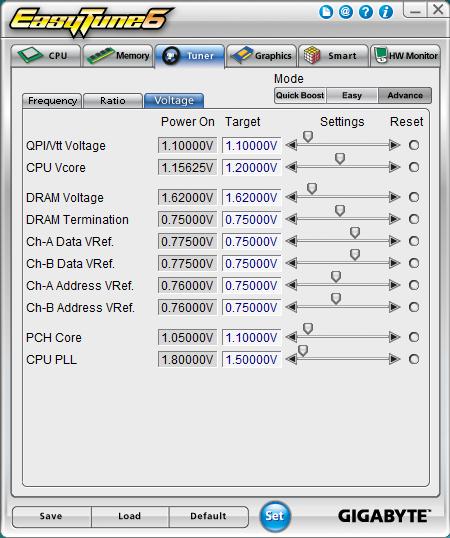Click the CPU Vcore slider handle
The width and height of the screenshot is (450, 538).
(340, 159)
